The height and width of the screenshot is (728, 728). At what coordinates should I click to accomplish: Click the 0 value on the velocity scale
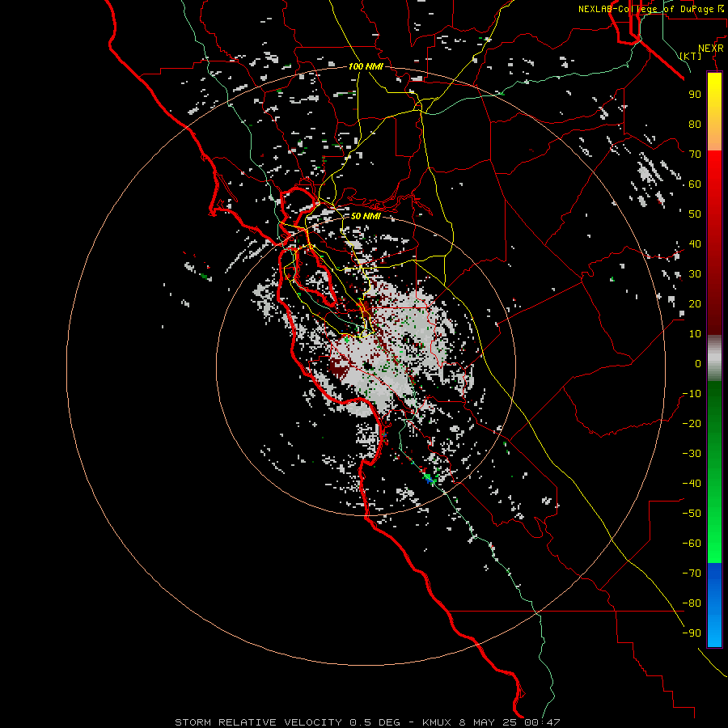(x=698, y=364)
